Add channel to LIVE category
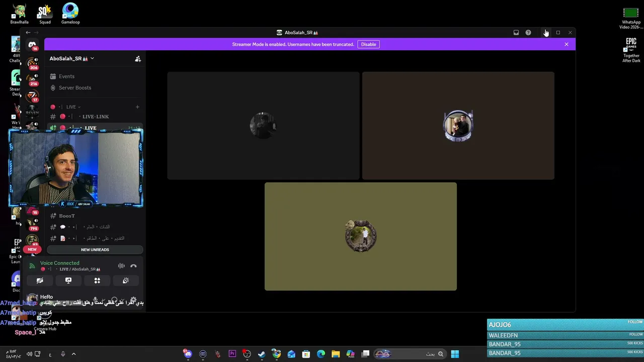Image resolution: width=644 pixels, height=362 pixels. coord(137,107)
